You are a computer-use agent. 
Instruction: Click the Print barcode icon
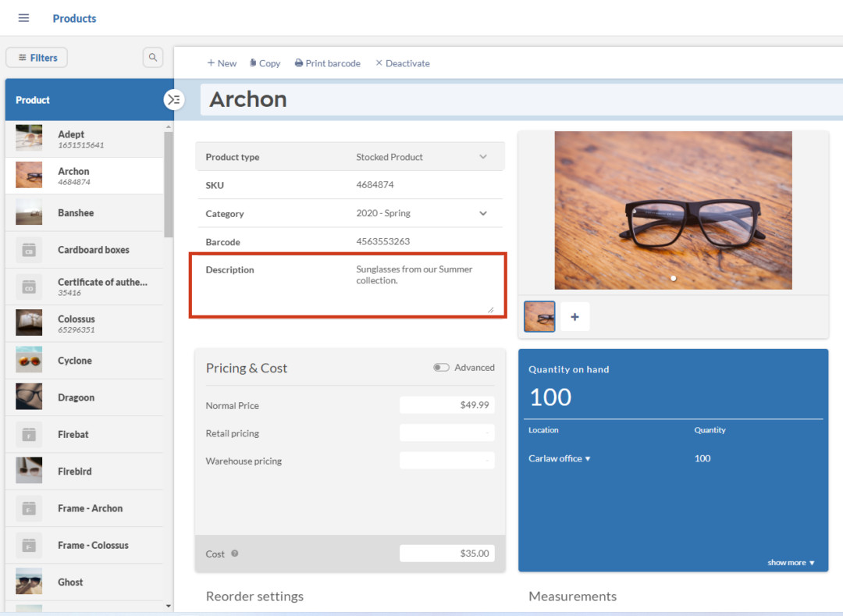tap(327, 62)
